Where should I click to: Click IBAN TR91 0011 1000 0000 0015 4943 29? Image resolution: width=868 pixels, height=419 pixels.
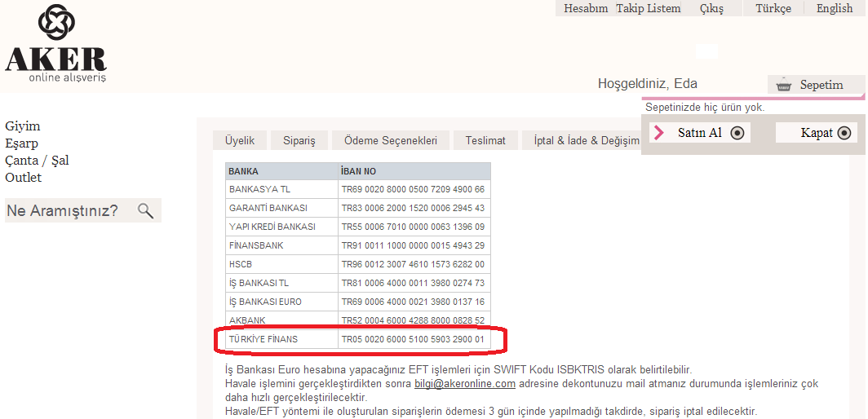pyautogui.click(x=413, y=245)
